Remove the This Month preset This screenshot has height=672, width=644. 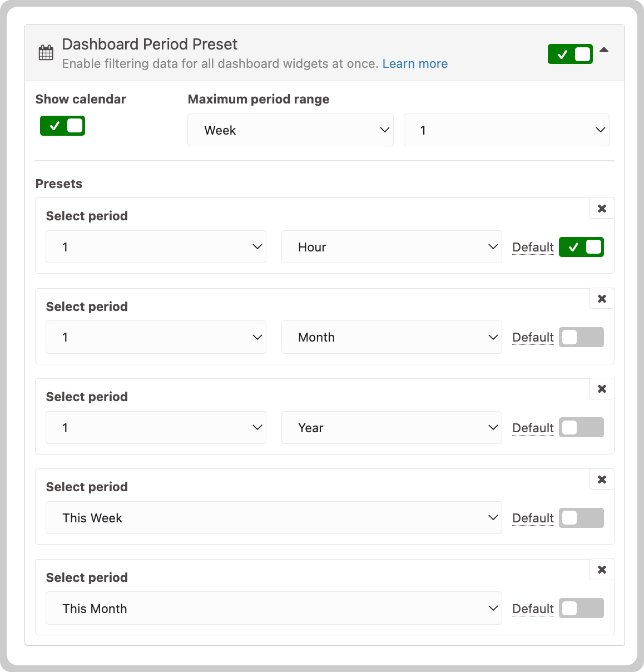tap(602, 570)
